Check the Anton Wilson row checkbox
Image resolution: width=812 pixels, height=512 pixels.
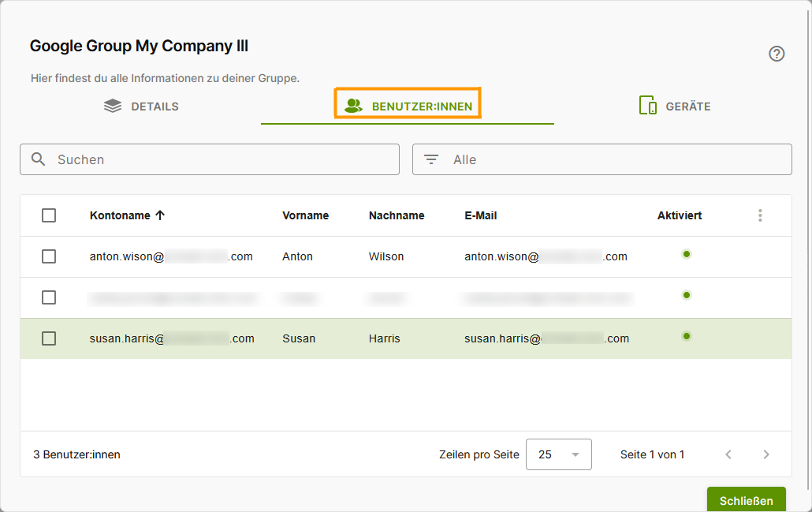[49, 256]
